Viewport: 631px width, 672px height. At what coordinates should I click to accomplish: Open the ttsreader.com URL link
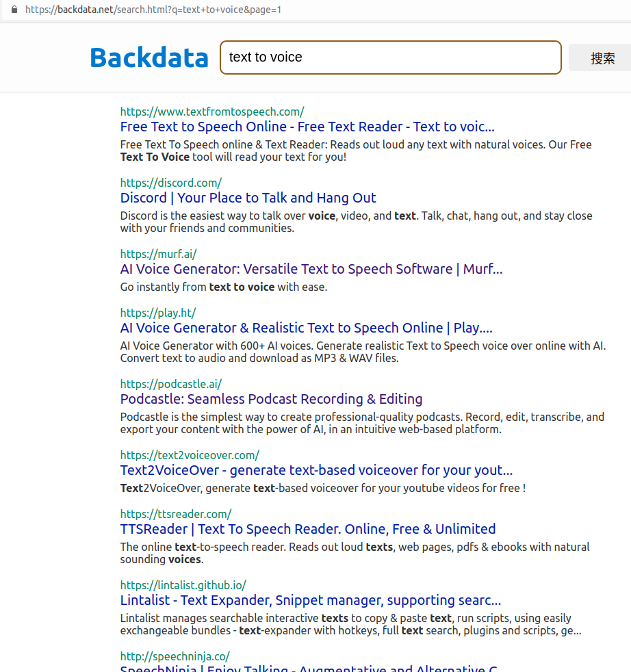click(176, 514)
